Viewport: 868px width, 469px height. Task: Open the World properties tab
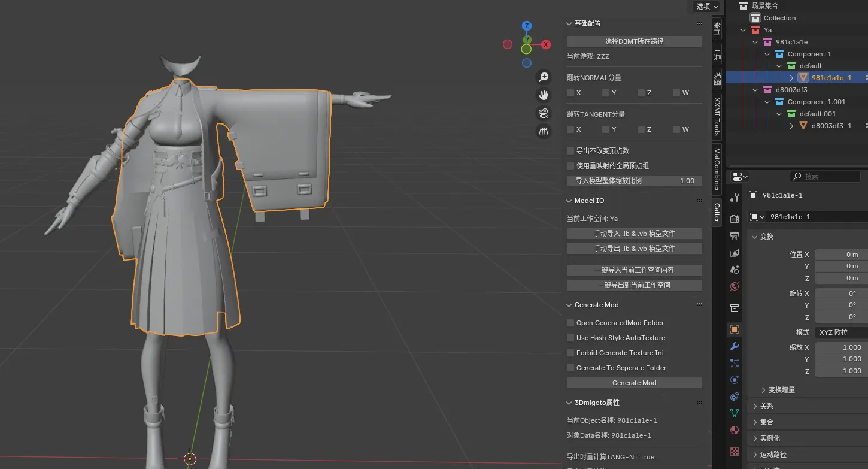pyautogui.click(x=735, y=286)
